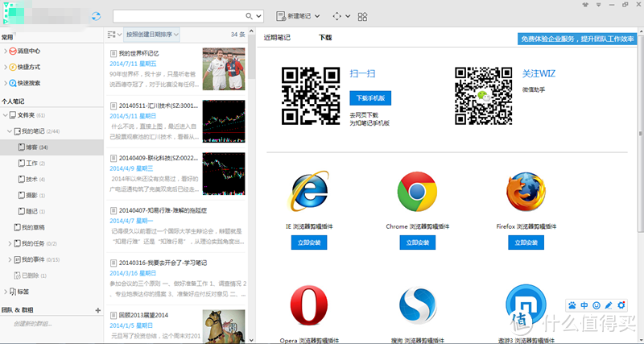Expand the 标签 tags node
Viewport: 644px width, 344px height.
pyautogui.click(x=6, y=292)
